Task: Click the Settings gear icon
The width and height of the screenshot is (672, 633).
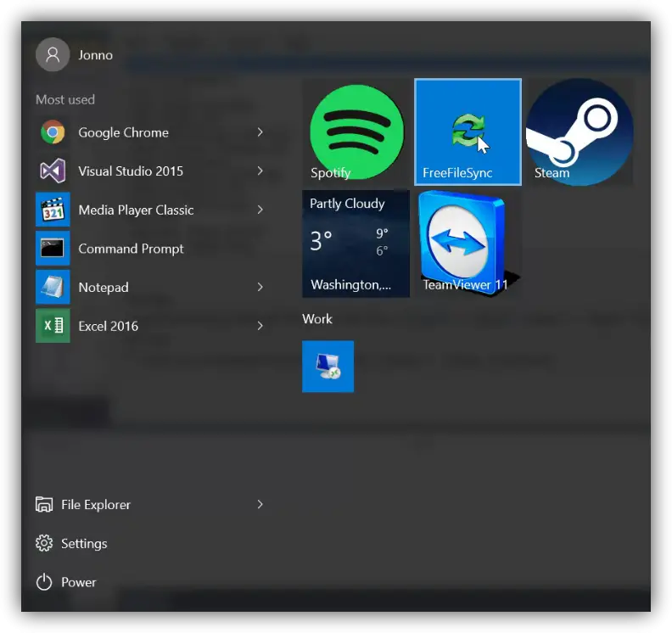Action: pos(44,543)
